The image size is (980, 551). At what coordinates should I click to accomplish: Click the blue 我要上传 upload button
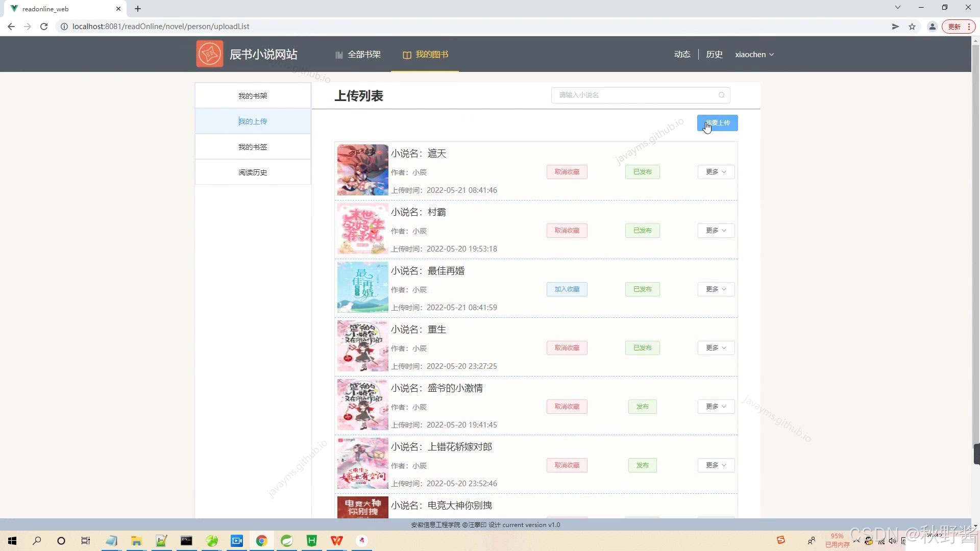(x=717, y=123)
